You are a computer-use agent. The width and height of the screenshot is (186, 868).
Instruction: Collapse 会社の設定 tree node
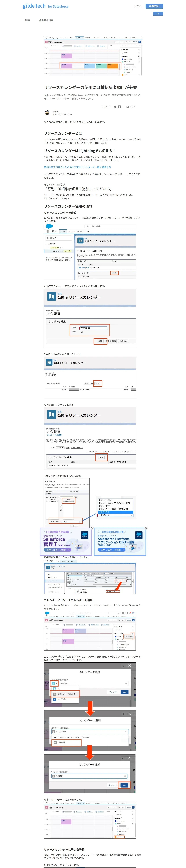[x=46, y=244]
